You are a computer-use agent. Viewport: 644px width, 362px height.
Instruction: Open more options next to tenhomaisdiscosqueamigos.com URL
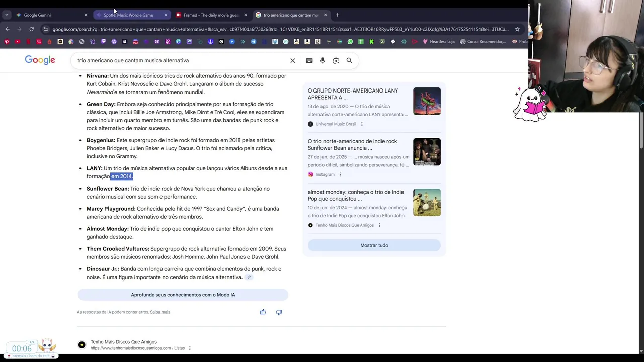(x=190, y=348)
